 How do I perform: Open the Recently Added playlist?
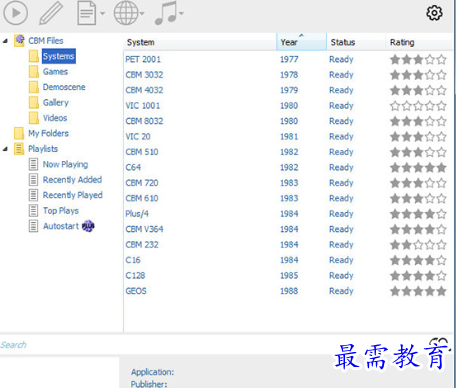(72, 180)
